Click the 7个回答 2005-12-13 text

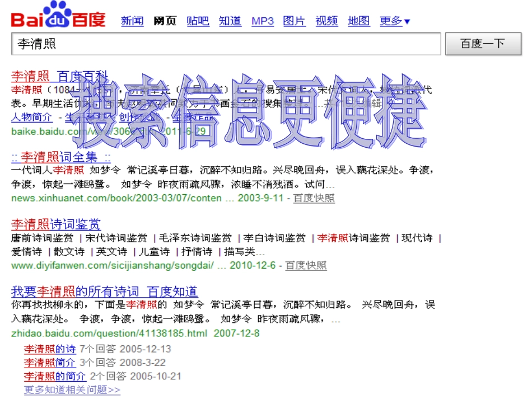[125, 349]
